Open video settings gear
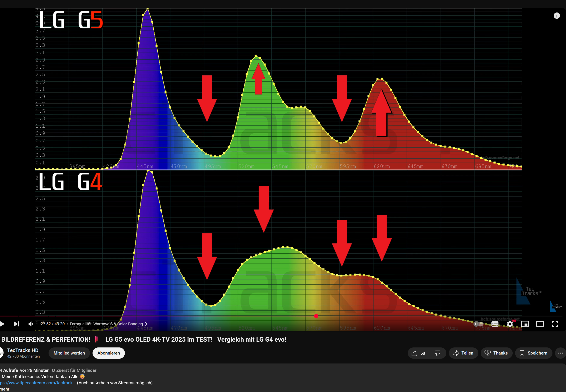566x392 pixels. pos(510,324)
